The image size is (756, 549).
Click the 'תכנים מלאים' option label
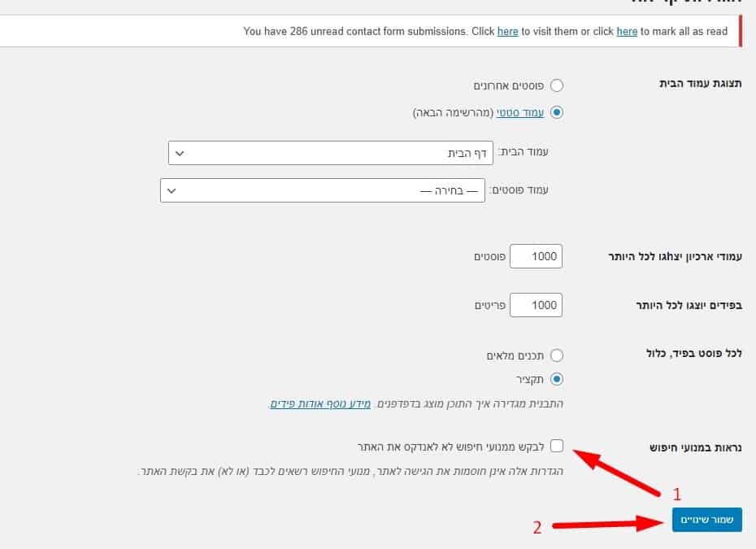[x=515, y=356]
